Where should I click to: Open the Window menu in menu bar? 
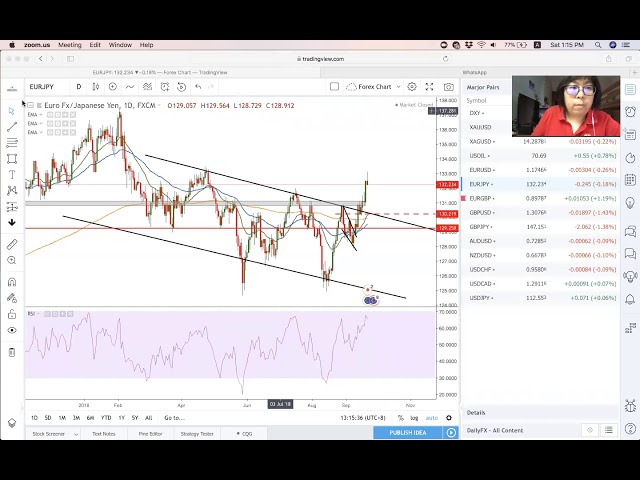[x=120, y=45]
